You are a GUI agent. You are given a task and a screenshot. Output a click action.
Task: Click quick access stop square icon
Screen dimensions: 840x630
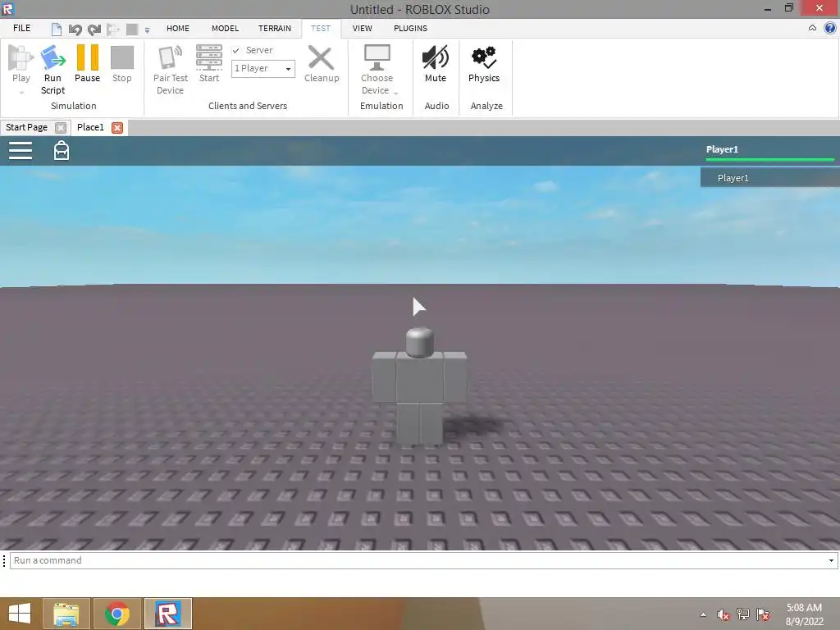coord(132,30)
